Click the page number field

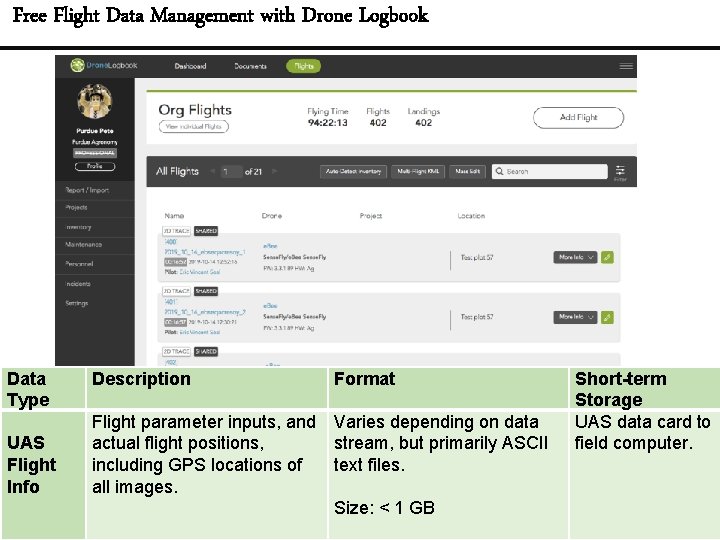pyautogui.click(x=231, y=171)
